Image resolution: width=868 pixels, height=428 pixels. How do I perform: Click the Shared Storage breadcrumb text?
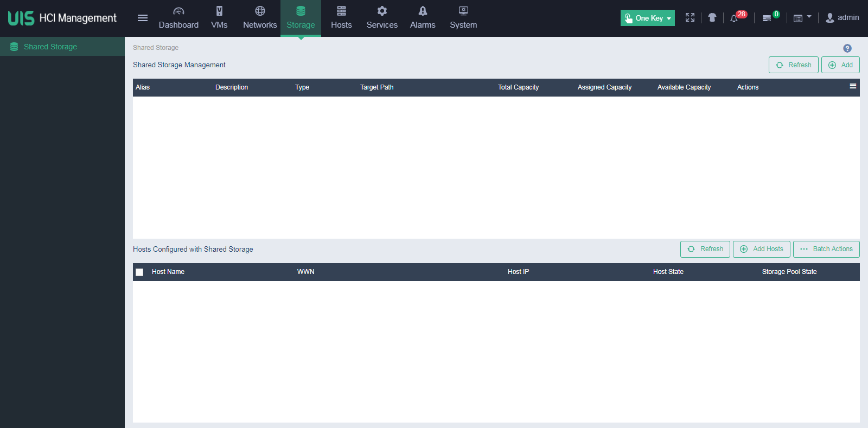156,48
